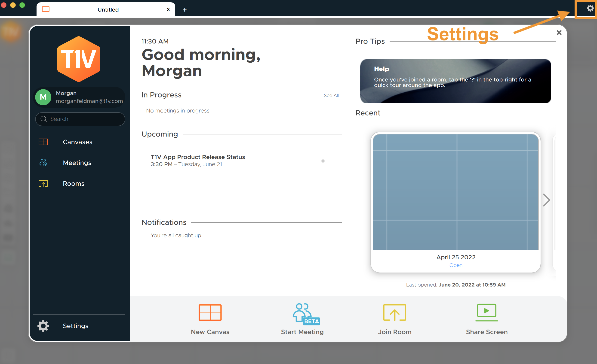The height and width of the screenshot is (364, 597).
Task: Click the T1V hexagon logo
Action: [79, 59]
